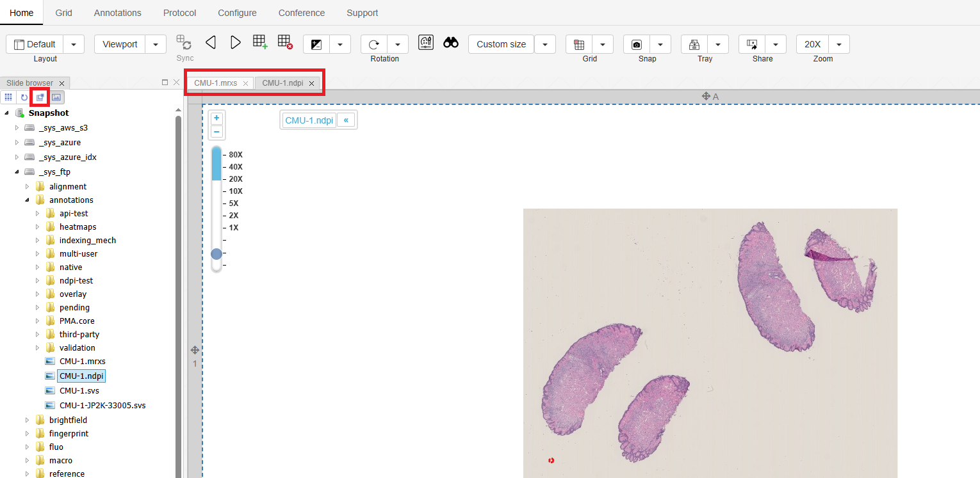Switch to the CMU-1.mrxs slide tab

click(x=215, y=83)
